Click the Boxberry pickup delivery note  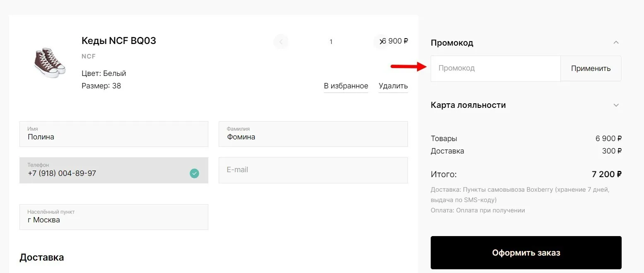pos(520,195)
